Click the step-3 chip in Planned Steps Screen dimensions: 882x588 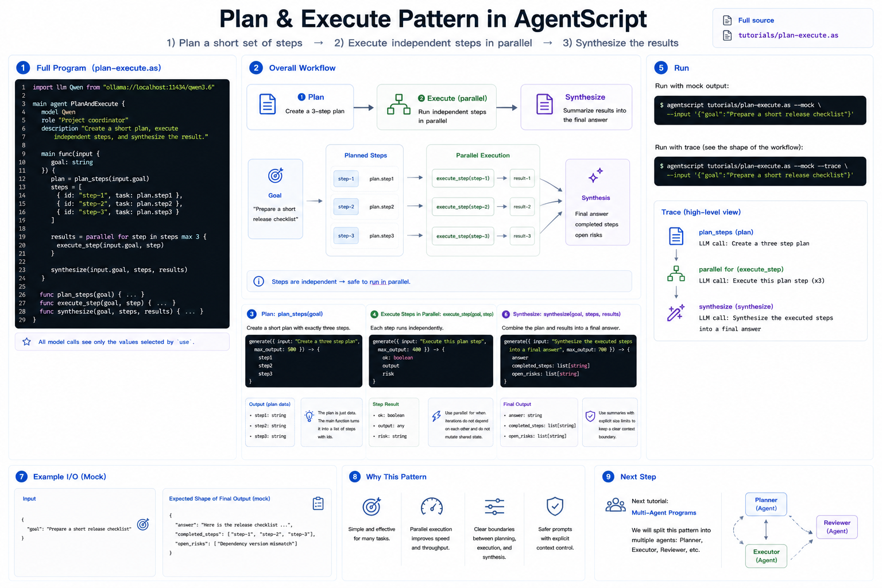point(346,235)
